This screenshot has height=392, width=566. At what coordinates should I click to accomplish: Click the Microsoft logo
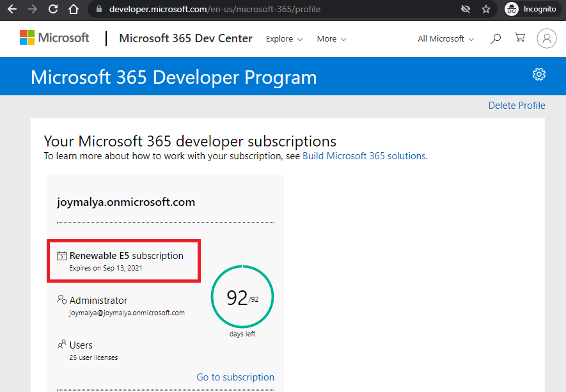pos(54,38)
